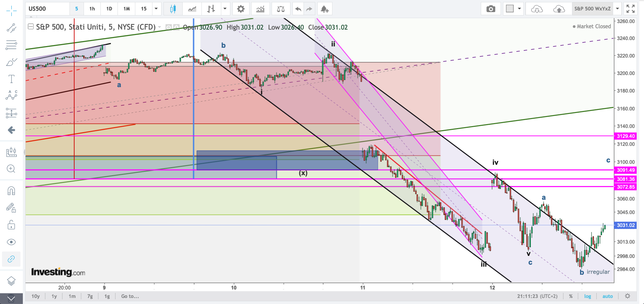Create a price alert
This screenshot has width=644, height=304.
coord(324,9)
